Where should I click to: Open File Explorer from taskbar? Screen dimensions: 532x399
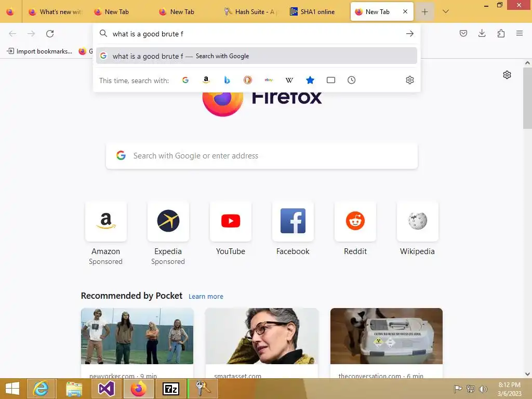point(74,389)
